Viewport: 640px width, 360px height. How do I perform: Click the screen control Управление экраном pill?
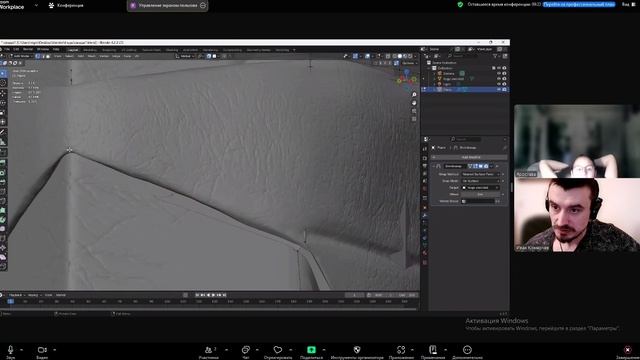pyautogui.click(x=168, y=5)
